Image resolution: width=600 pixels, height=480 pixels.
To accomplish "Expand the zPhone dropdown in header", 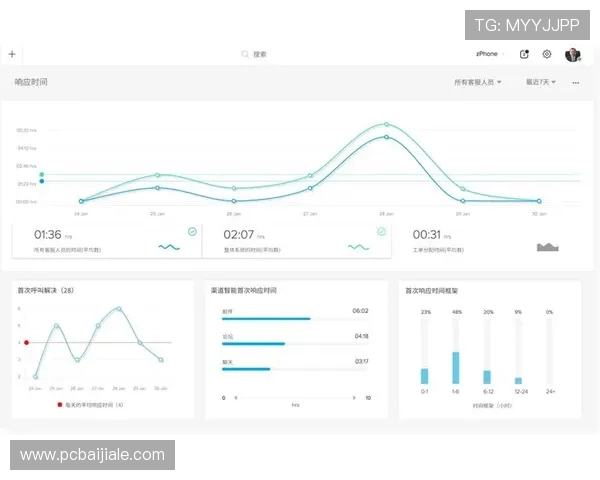I will [490, 54].
